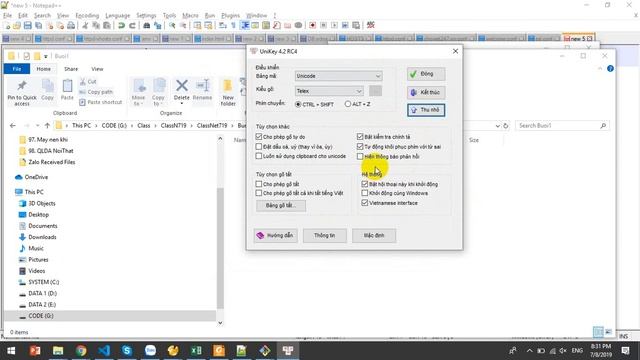Open Excel from the taskbar

(196, 350)
